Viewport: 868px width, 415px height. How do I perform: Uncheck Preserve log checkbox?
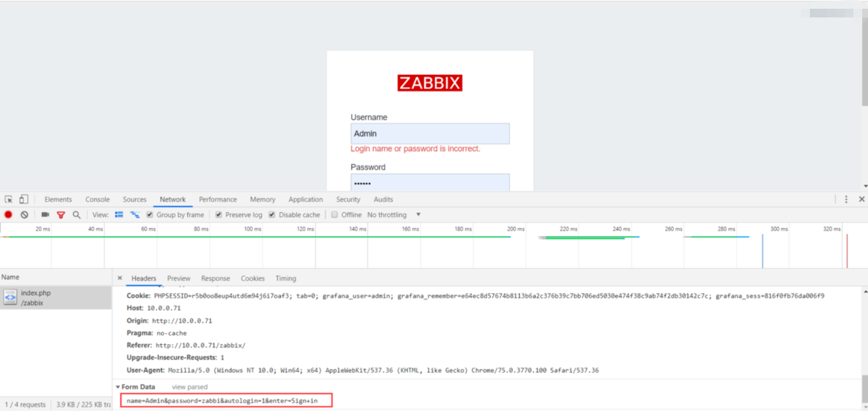tap(219, 214)
